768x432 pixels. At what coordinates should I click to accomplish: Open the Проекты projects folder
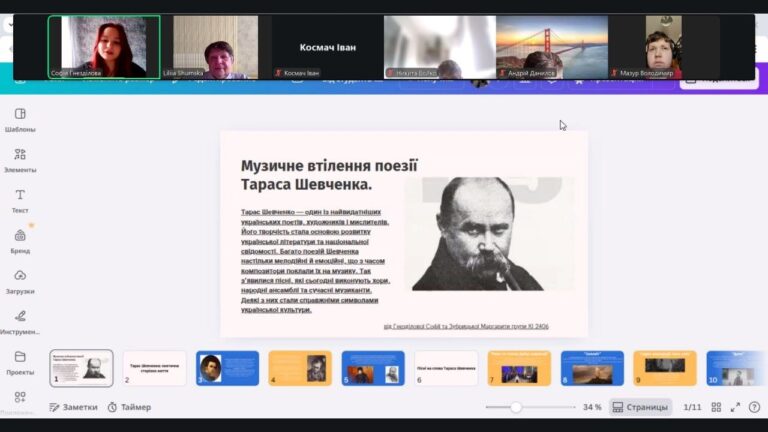20,362
